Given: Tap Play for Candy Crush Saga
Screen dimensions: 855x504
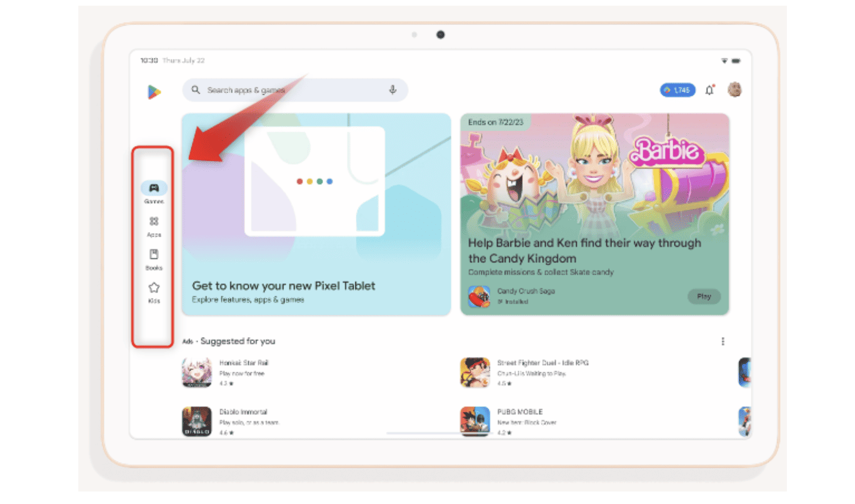Looking at the screenshot, I should (x=704, y=296).
